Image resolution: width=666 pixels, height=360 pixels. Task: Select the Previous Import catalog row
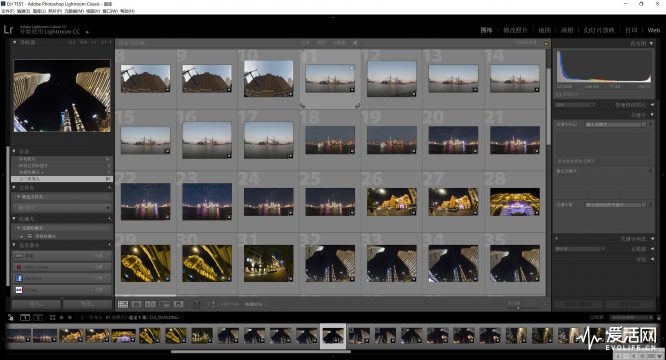click(x=62, y=179)
